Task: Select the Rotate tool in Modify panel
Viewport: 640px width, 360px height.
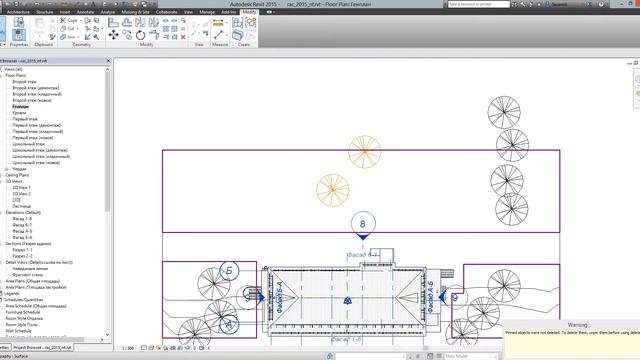Action: click(140, 35)
